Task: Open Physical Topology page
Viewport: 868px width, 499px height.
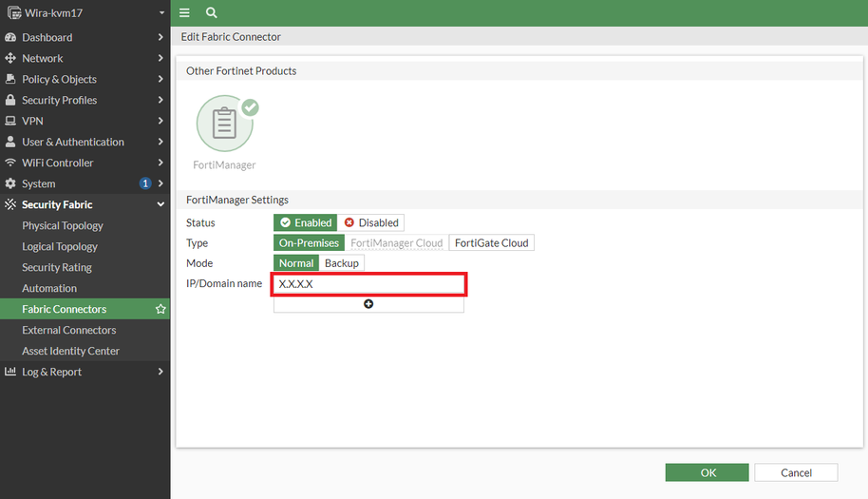Action: 63,226
